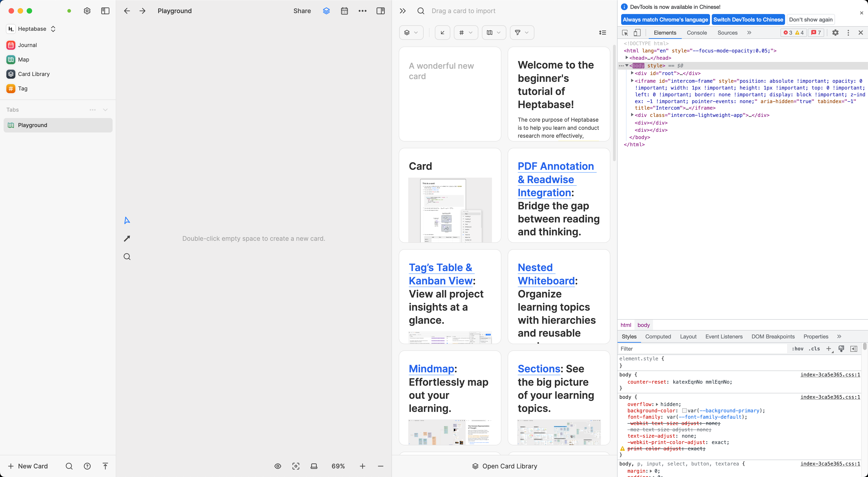Viewport: 868px width, 477px height.
Task: Collapse the Tabs section chevron
Action: (105, 110)
